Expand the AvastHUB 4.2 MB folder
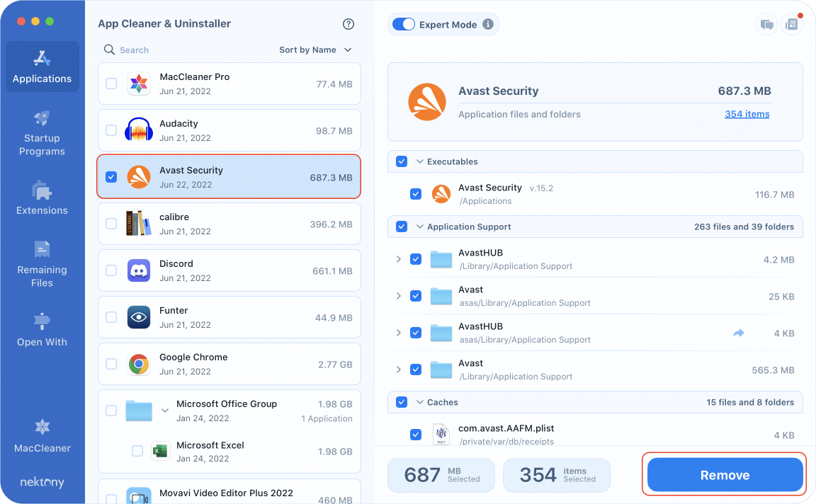816x504 pixels. click(399, 259)
